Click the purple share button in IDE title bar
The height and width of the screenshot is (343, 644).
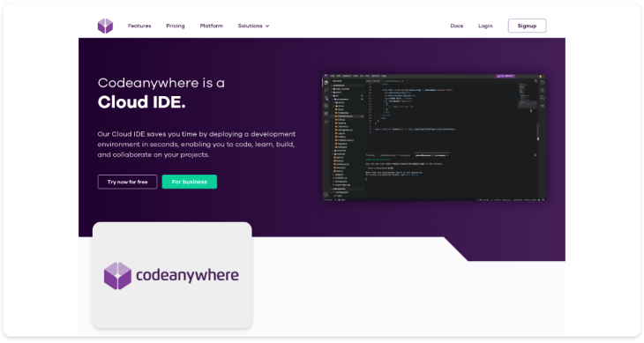(505, 76)
